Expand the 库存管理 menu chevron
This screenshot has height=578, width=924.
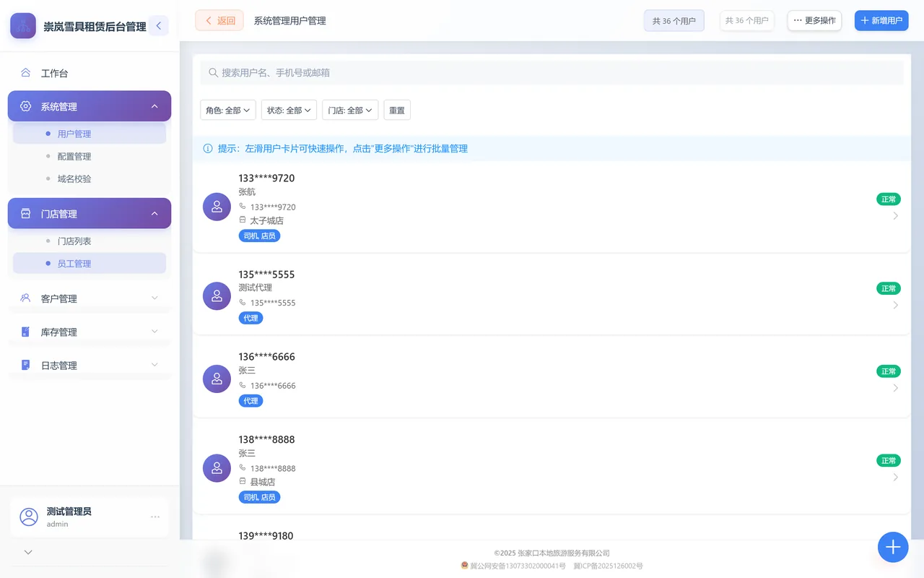154,331
